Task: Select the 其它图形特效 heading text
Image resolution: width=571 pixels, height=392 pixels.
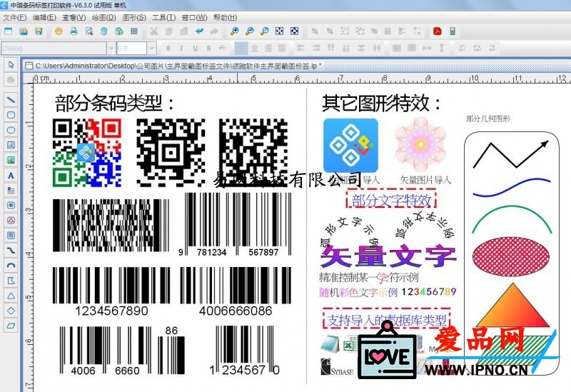Action: click(381, 103)
